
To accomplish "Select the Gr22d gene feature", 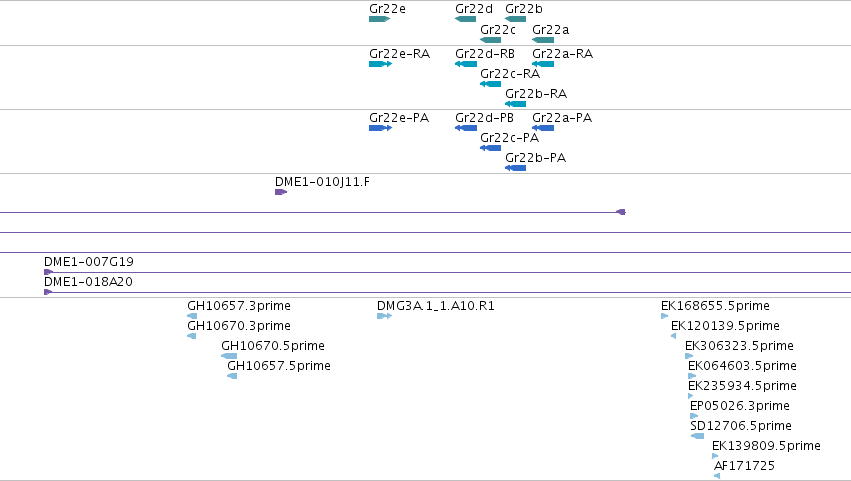I will coord(466,19).
